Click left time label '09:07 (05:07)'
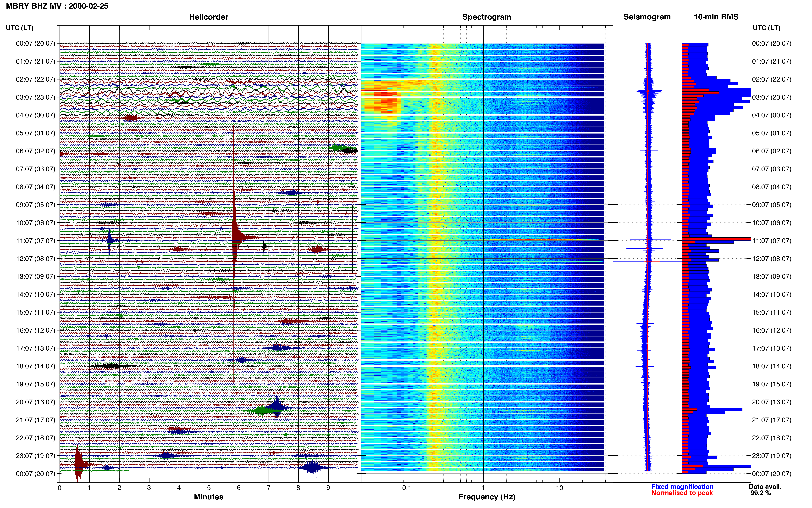Screen dimensions: 812x508 (36, 205)
